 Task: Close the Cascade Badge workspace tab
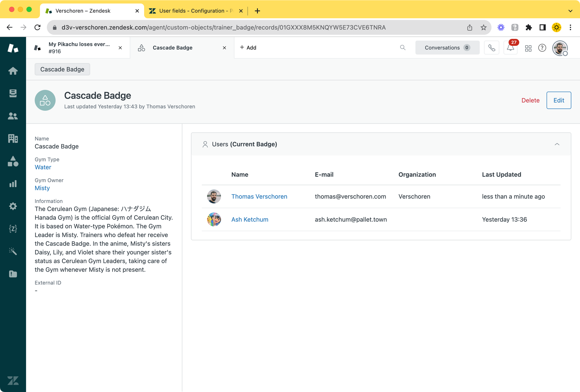tap(224, 48)
